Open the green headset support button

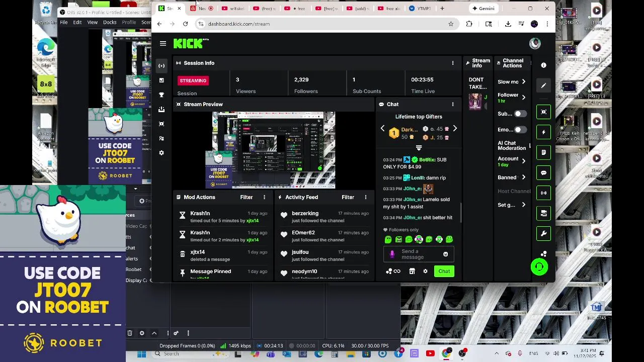539,266
